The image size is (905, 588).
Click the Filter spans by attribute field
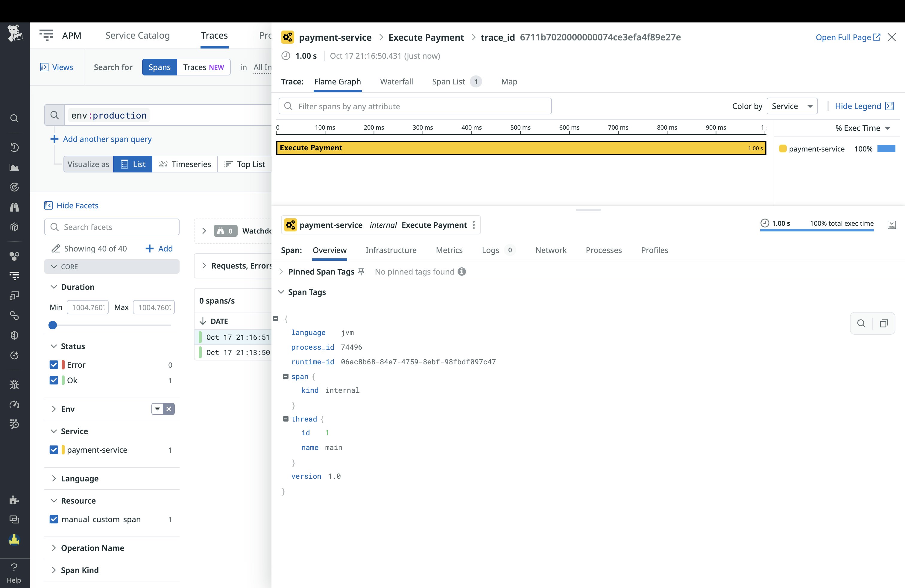(415, 107)
